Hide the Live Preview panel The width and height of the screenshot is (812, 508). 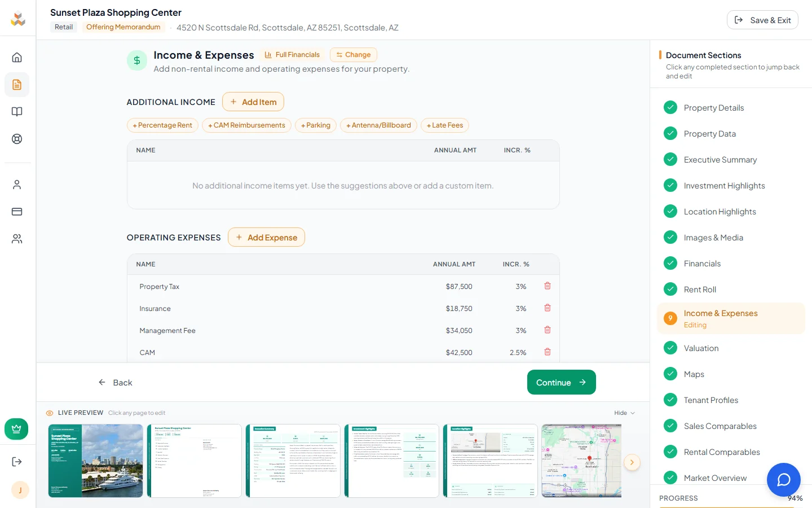624,413
